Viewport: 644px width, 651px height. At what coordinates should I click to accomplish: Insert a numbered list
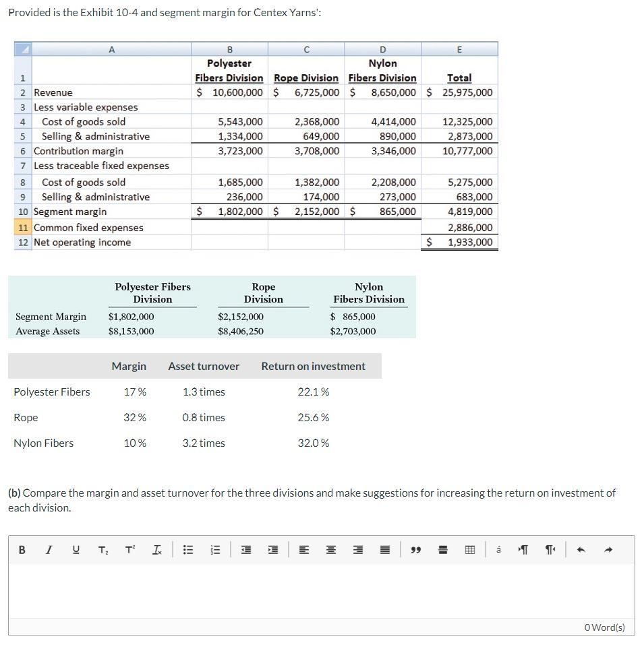click(x=215, y=549)
